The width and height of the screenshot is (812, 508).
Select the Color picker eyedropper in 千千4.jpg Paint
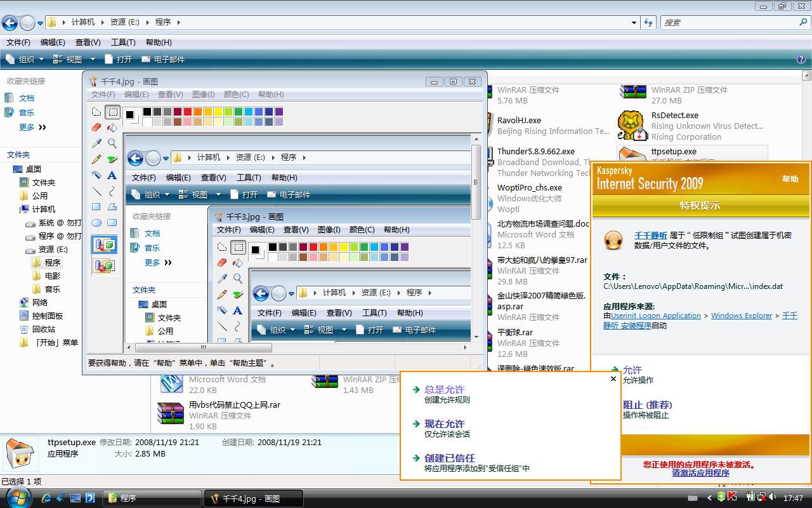(96, 144)
